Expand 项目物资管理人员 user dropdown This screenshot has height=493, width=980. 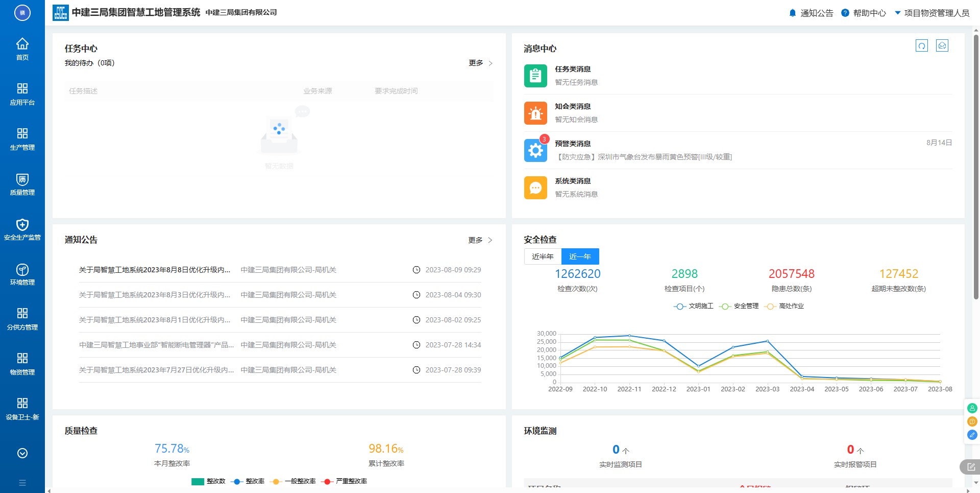click(932, 13)
